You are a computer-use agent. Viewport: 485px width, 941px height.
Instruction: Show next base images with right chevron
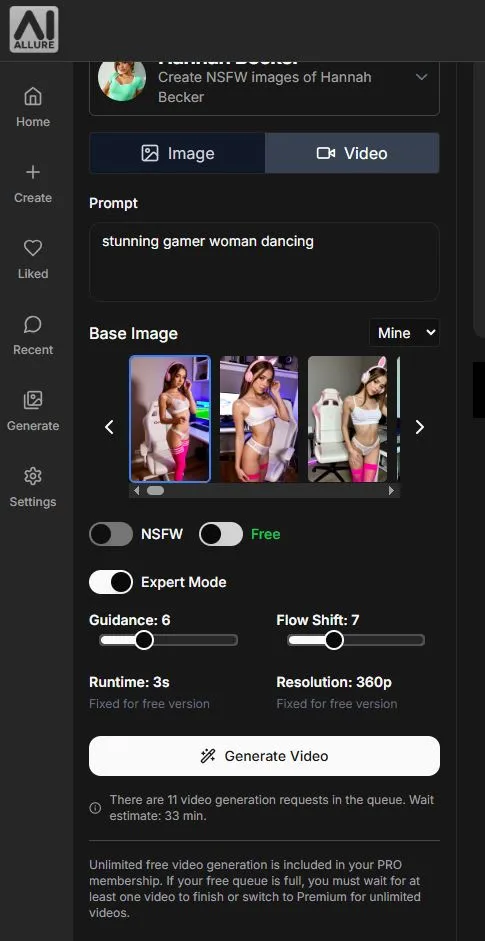(x=420, y=427)
